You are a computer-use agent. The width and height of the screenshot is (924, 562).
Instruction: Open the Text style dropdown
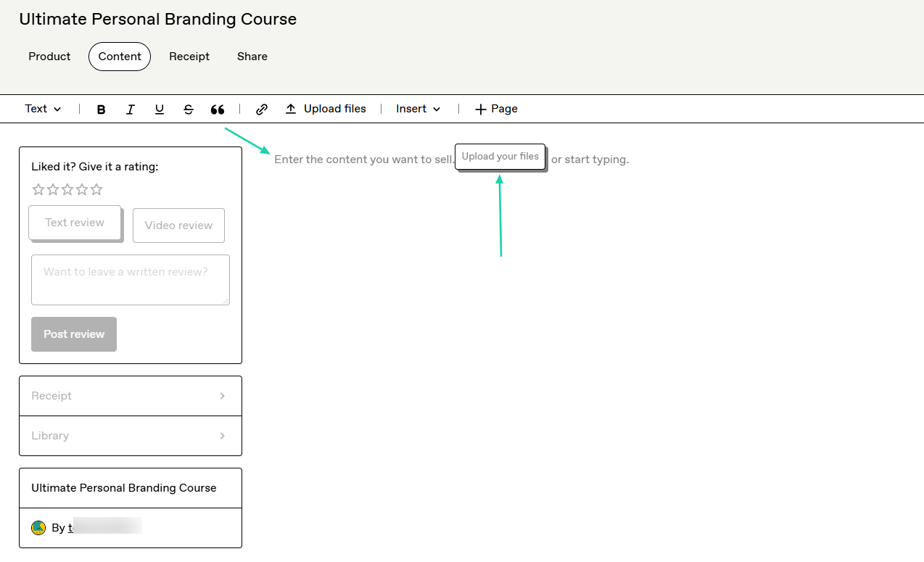click(x=43, y=109)
